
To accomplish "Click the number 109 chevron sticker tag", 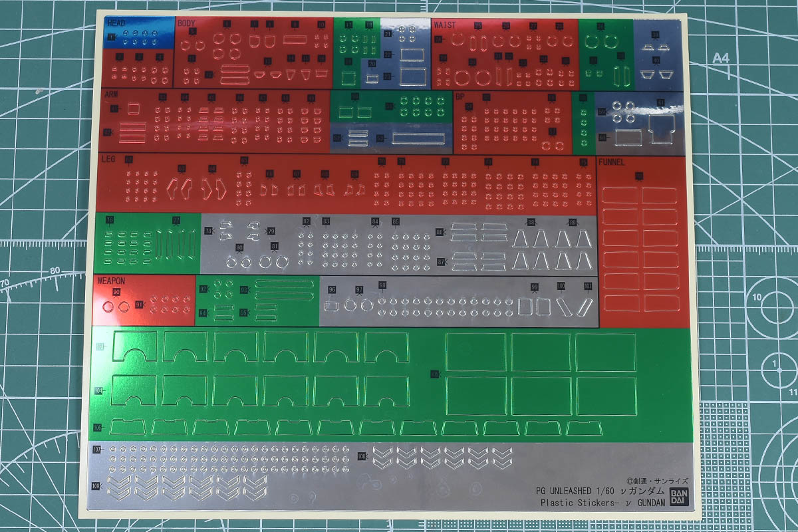I will tap(96, 487).
